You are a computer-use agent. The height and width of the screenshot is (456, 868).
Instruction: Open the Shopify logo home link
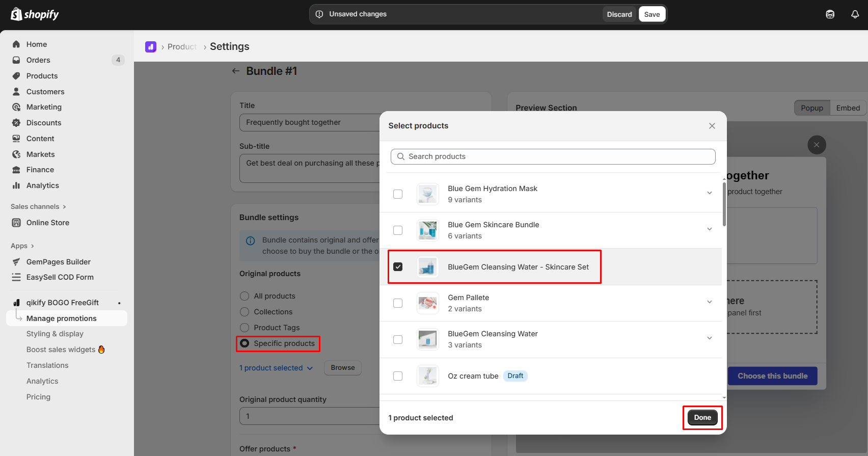(35, 14)
